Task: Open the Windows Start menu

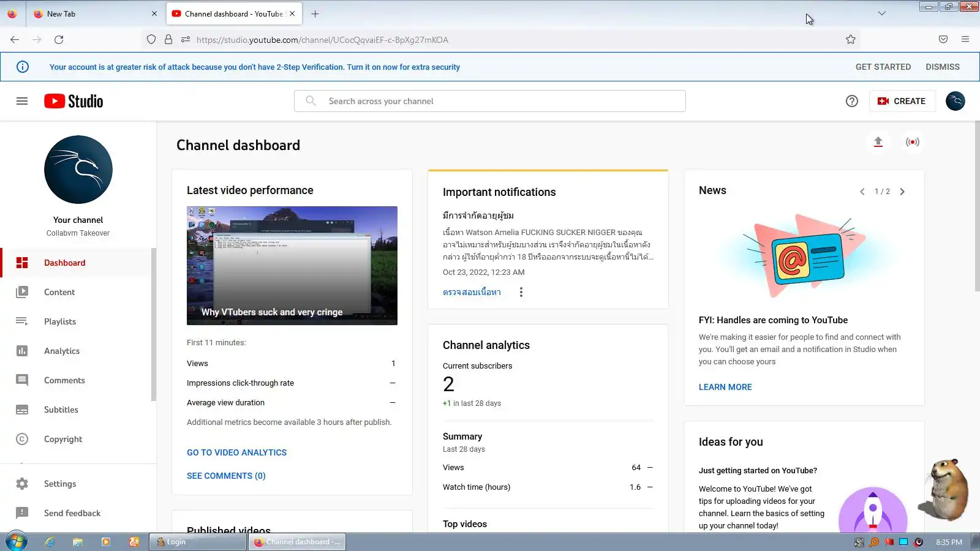Action: 17,542
